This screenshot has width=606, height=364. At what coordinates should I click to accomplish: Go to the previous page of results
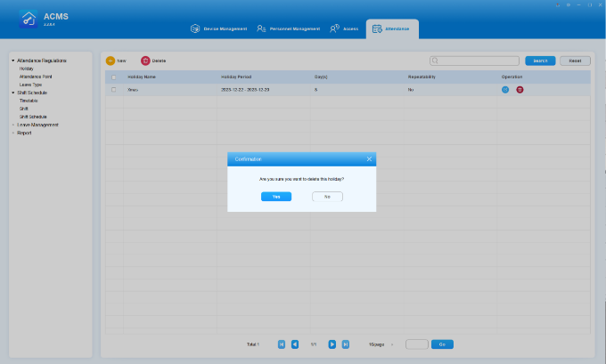point(295,344)
